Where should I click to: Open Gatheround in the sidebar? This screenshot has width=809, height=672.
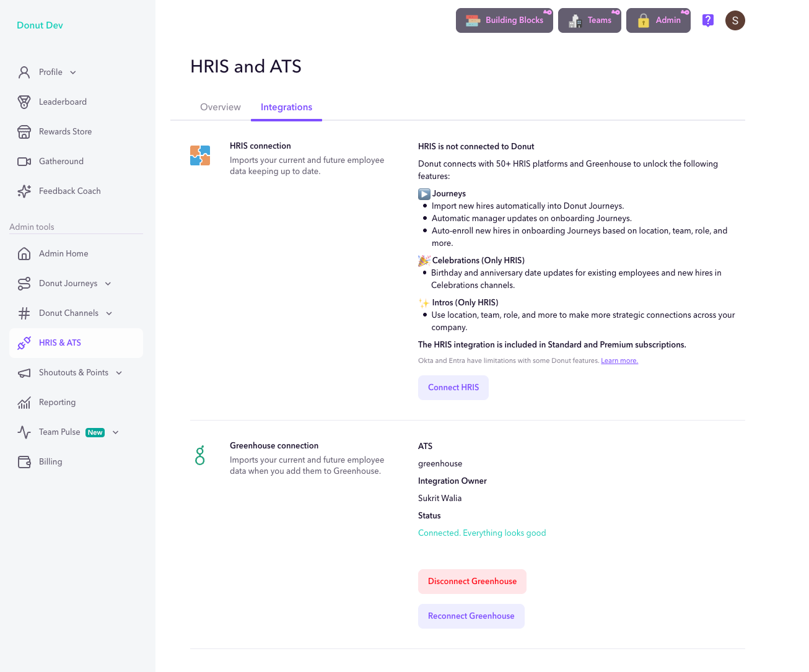click(76, 162)
